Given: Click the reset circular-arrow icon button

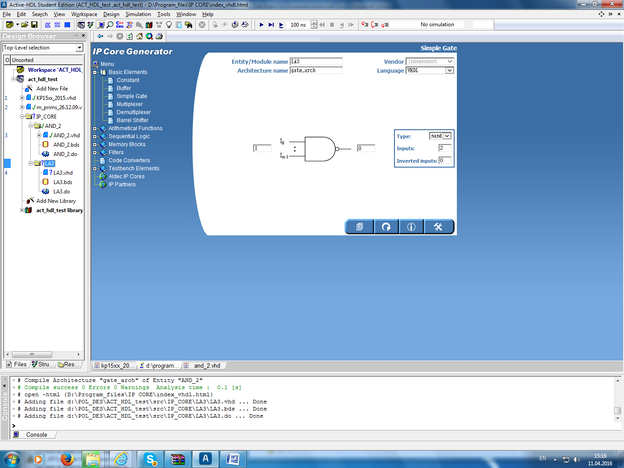Looking at the screenshot, I should [x=385, y=226].
